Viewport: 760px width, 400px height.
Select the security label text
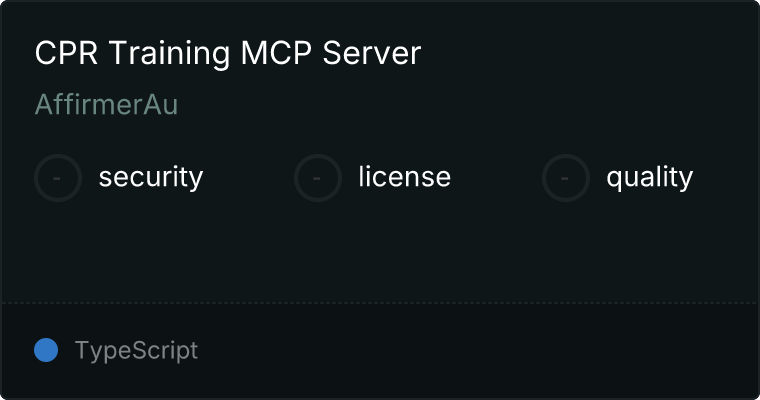click(151, 177)
